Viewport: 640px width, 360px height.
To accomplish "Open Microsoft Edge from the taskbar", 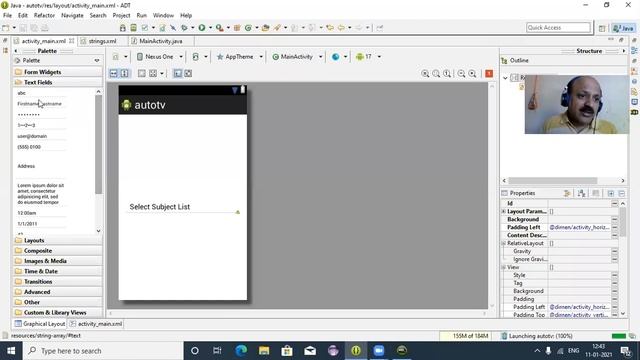I will pyautogui.click(x=241, y=351).
